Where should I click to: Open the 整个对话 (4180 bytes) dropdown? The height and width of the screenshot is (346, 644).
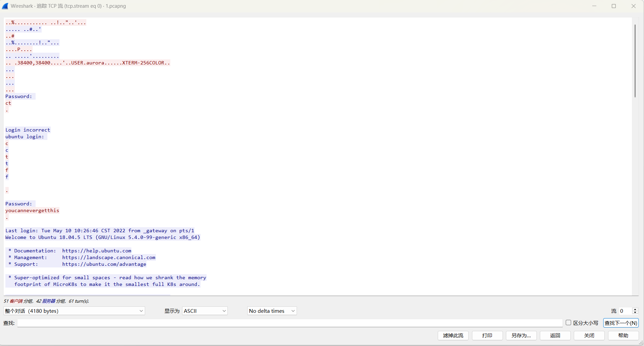pyautogui.click(x=74, y=311)
